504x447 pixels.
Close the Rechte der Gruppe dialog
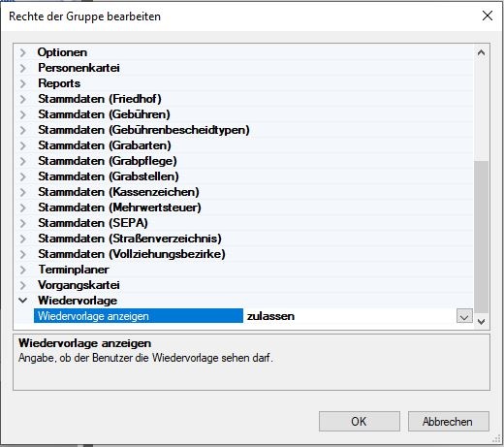point(488,16)
